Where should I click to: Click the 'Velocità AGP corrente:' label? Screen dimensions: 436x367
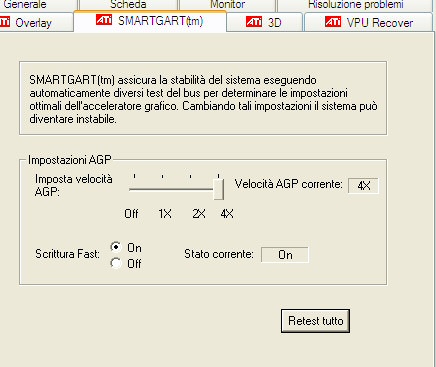point(289,184)
